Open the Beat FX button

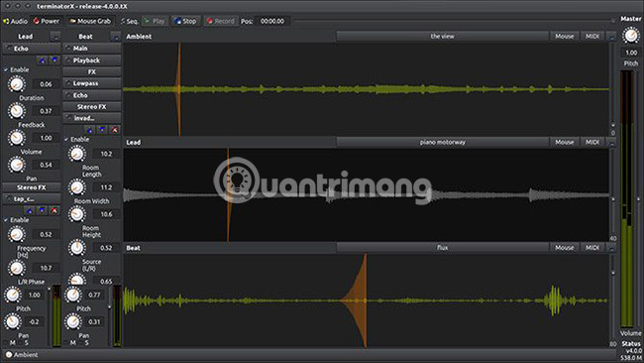(92, 72)
